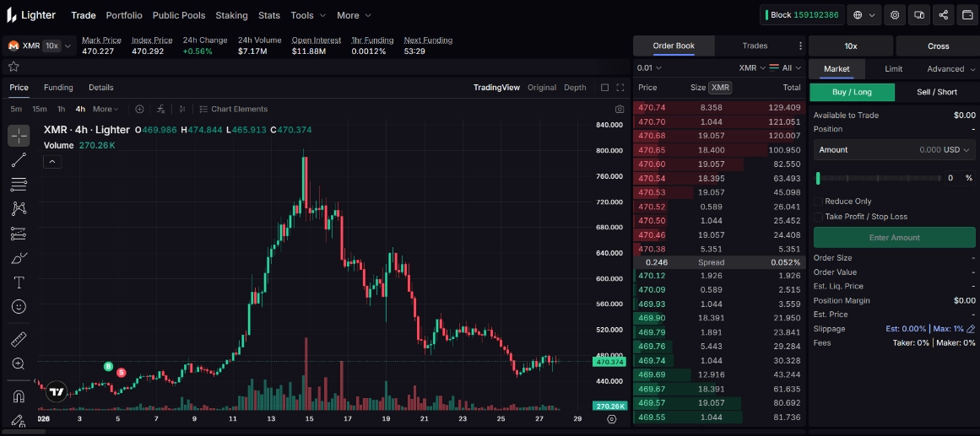Open the Advanced order type dropdown
The image size is (980, 436).
point(950,69)
